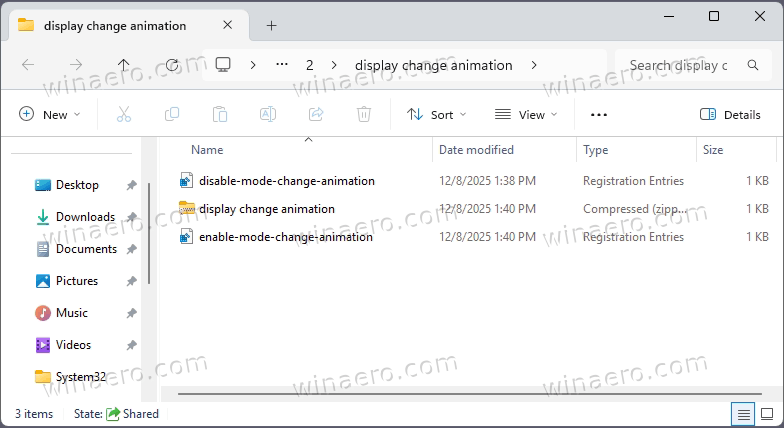Viewport: 784px width, 428px height.
Task: Open Downloads in the navigation pane
Action: tap(85, 217)
